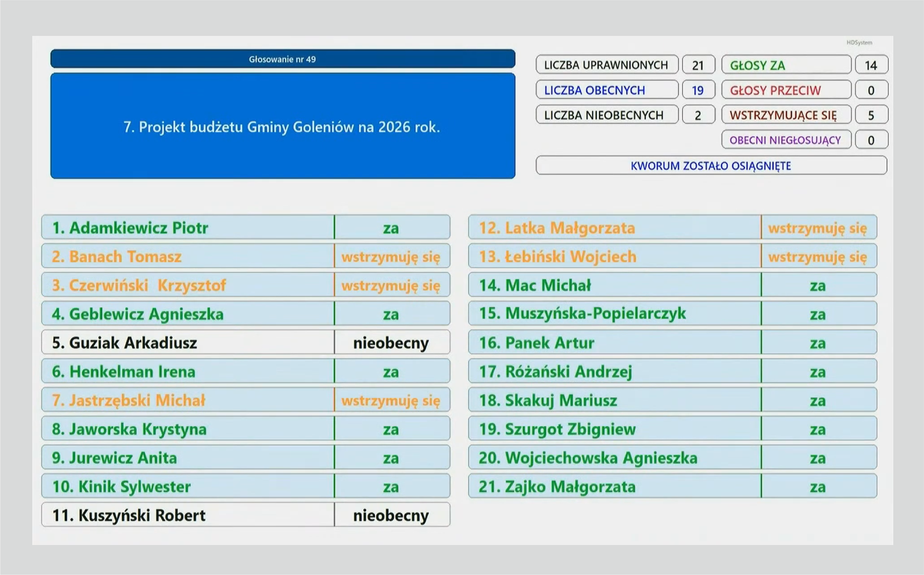Image resolution: width=924 pixels, height=575 pixels.
Task: Click Banach Tomasz's wstrzymuję się vote cell
Action: click(391, 257)
